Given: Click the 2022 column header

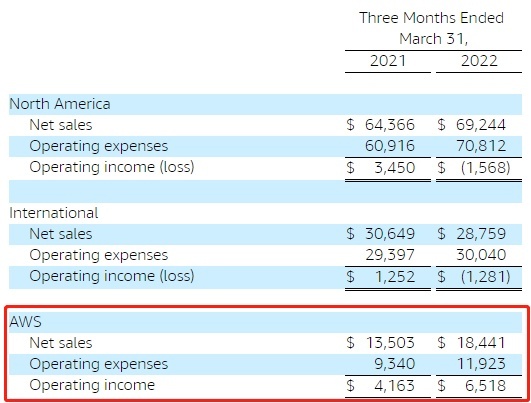Looking at the screenshot, I should 479,61.
